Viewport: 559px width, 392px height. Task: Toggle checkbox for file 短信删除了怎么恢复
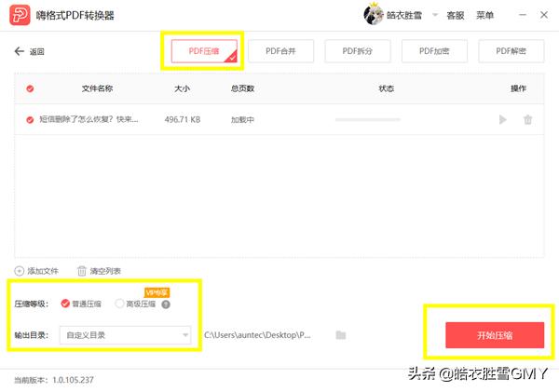click(30, 120)
